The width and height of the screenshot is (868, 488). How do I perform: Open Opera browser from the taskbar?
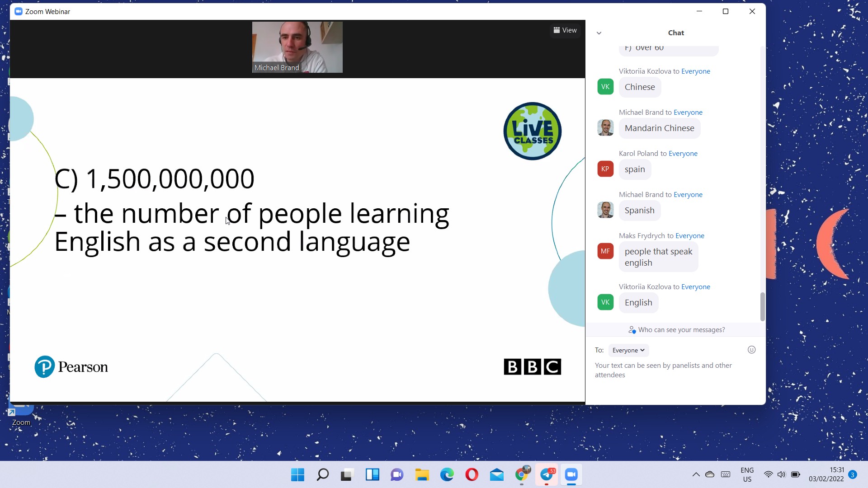coord(472,474)
